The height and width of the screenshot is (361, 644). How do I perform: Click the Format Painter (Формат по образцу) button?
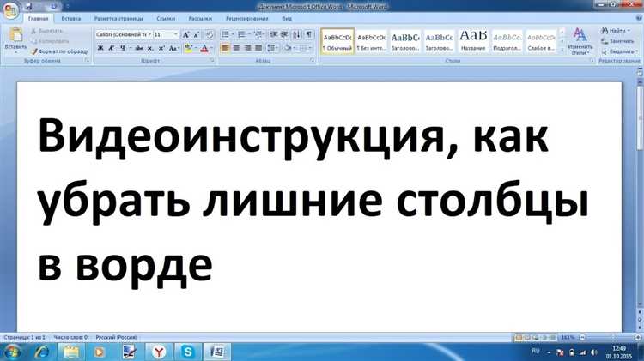click(59, 51)
